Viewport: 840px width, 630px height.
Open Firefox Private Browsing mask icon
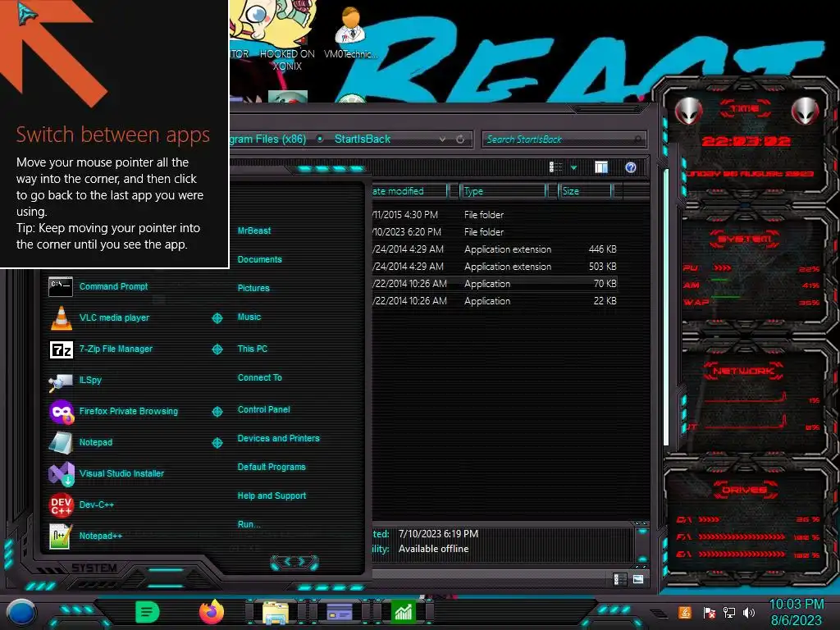point(61,412)
